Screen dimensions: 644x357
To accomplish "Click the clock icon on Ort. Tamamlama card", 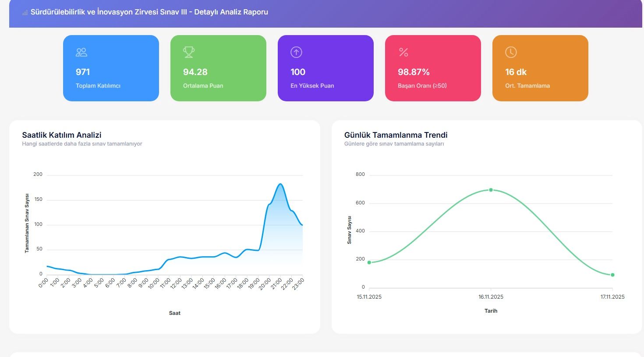I will coord(511,52).
